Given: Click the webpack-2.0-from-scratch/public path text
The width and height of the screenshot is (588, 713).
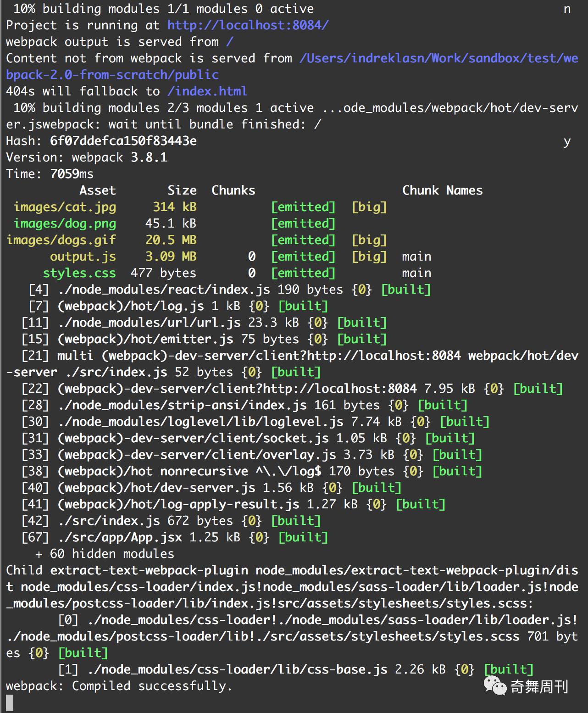Looking at the screenshot, I should point(112,75).
